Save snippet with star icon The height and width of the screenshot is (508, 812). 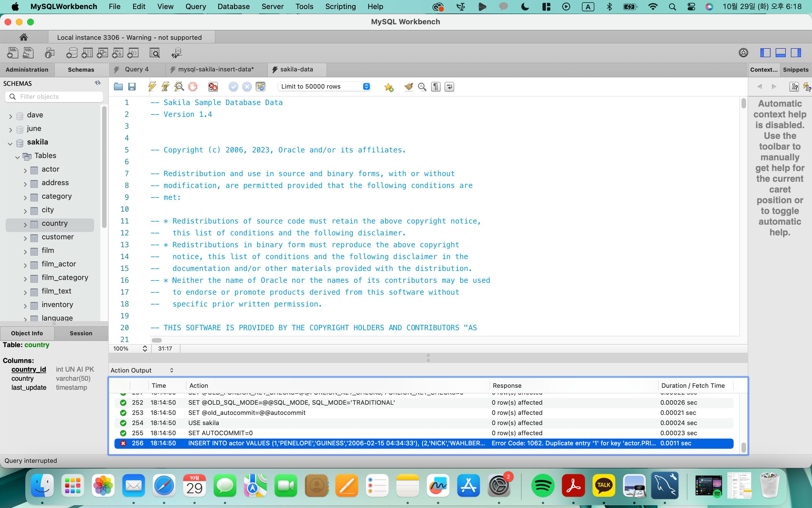pos(389,87)
